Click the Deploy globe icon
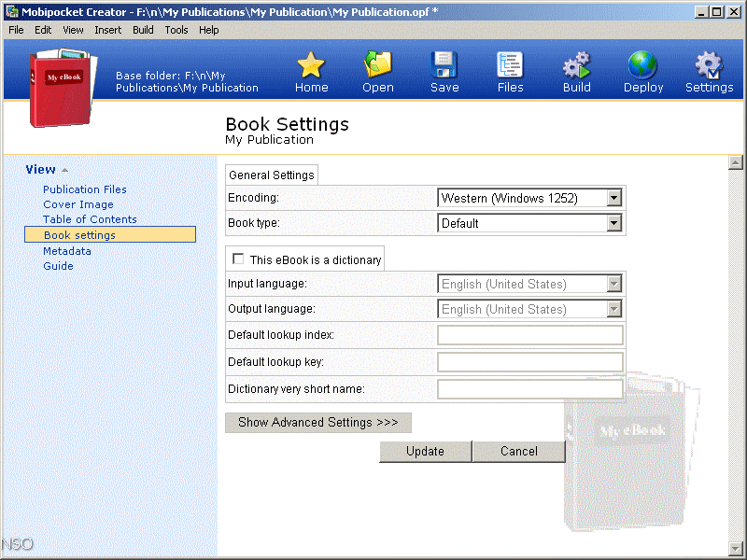This screenshot has height=560, width=747. [642, 64]
